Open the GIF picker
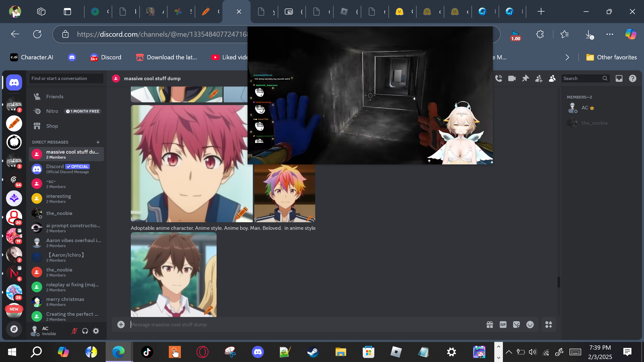This screenshot has height=362, width=644. [x=503, y=325]
